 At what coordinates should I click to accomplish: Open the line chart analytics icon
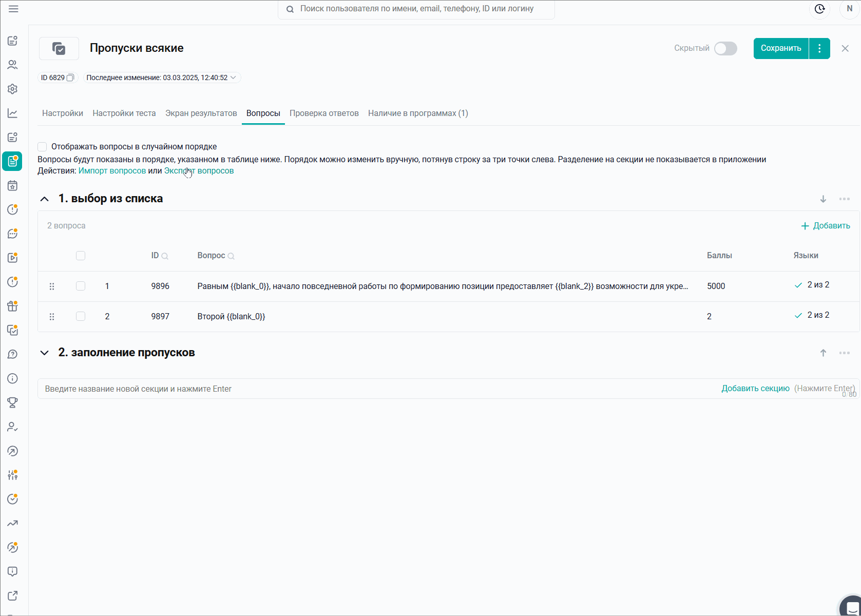coord(13,113)
